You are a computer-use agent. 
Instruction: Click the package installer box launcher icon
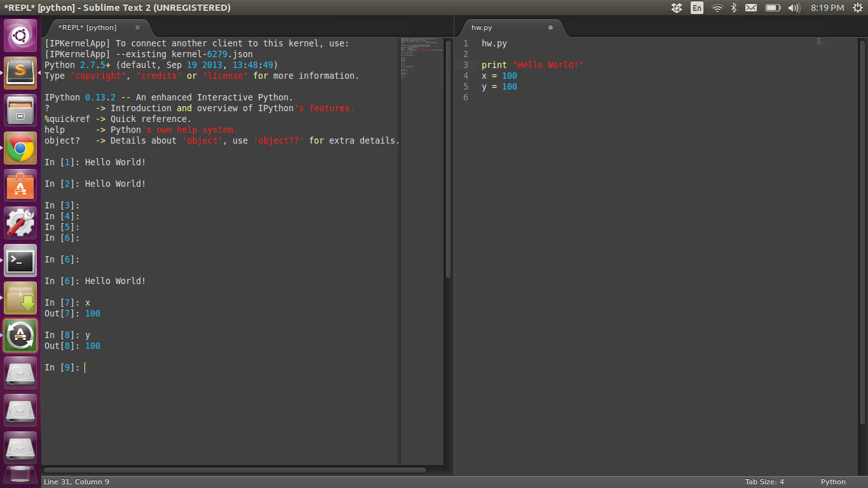click(21, 298)
